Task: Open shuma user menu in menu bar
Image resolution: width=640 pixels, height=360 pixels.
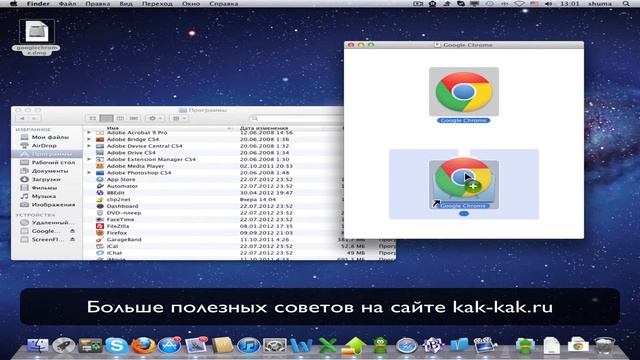Action: 600,4
